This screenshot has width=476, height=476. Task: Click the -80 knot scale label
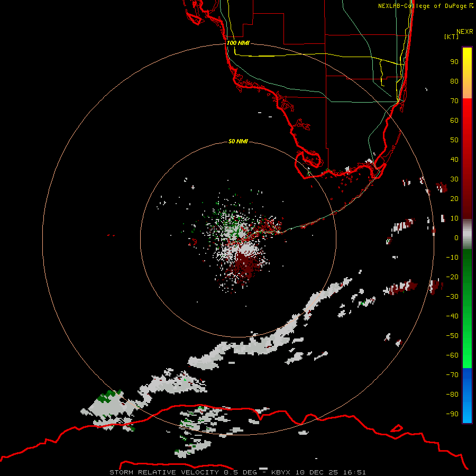(x=452, y=395)
